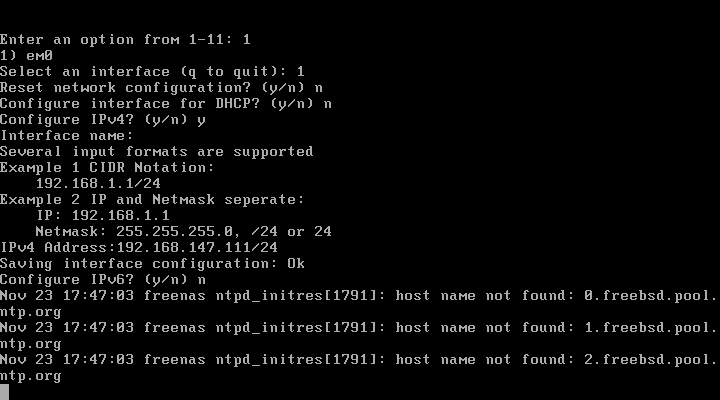Screen dimensions: 720x400
Task: Click the ntpd error mentioning 0.freebsd.pool
Action: [x=358, y=296]
